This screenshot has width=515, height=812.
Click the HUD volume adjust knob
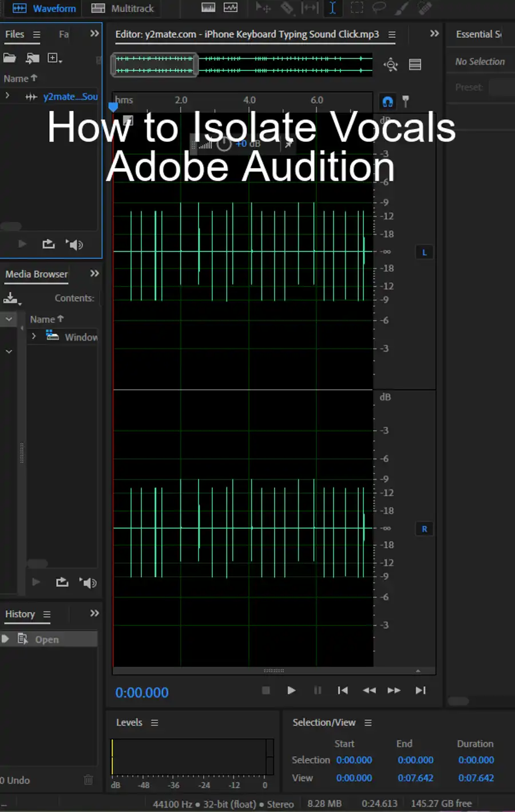click(x=224, y=144)
